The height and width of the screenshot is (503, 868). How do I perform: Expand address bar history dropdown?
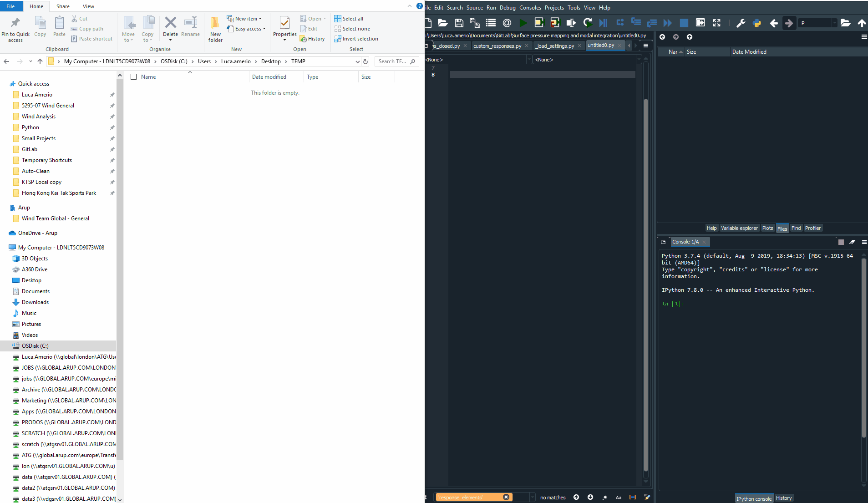(357, 61)
